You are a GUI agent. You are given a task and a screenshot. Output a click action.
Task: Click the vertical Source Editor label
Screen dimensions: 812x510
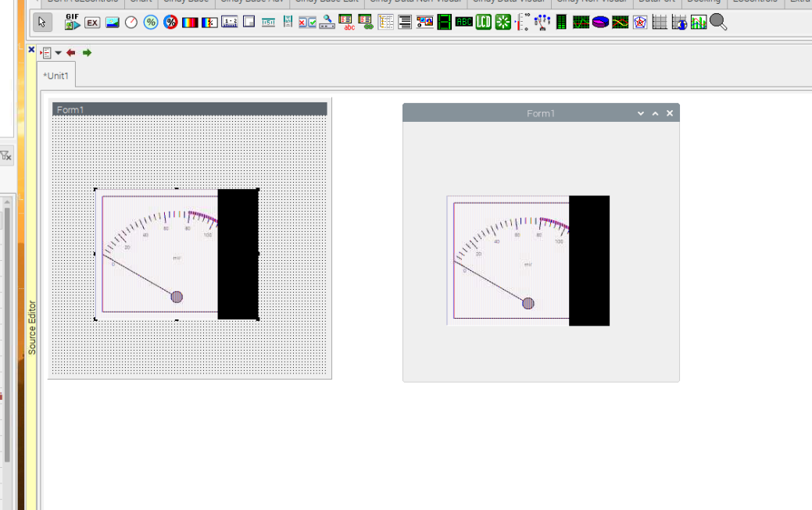(32, 328)
